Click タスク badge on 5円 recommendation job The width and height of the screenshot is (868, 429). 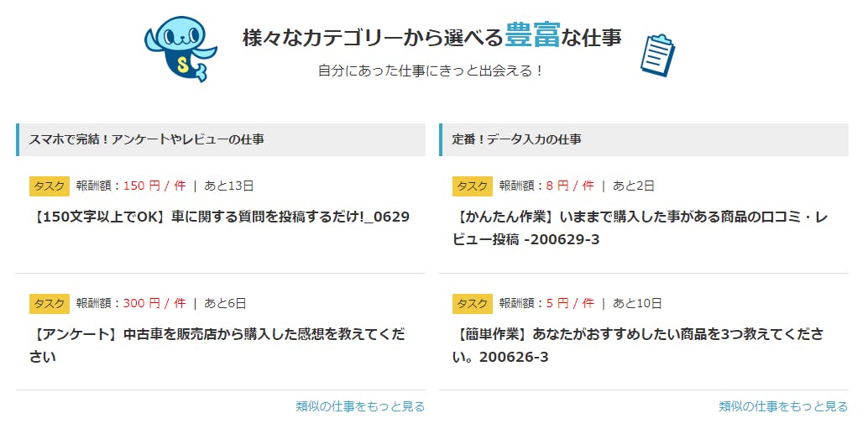[473, 303]
